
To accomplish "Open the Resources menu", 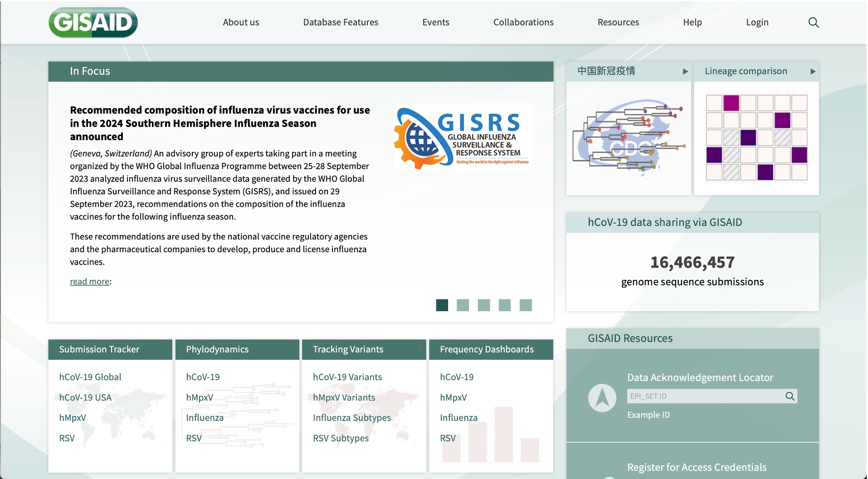I will point(618,22).
